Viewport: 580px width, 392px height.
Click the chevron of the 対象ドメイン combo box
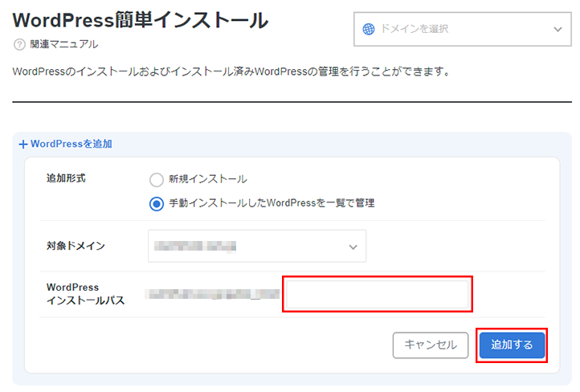pos(353,247)
